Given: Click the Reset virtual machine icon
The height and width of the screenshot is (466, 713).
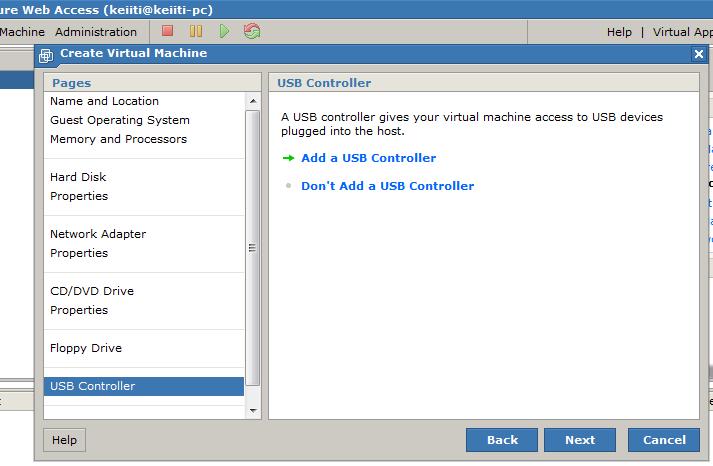Looking at the screenshot, I should click(252, 31).
